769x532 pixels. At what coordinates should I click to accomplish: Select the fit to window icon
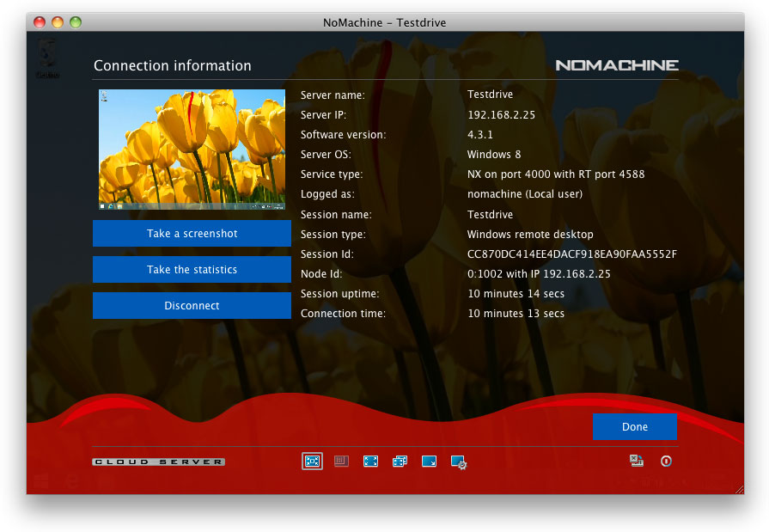click(312, 462)
